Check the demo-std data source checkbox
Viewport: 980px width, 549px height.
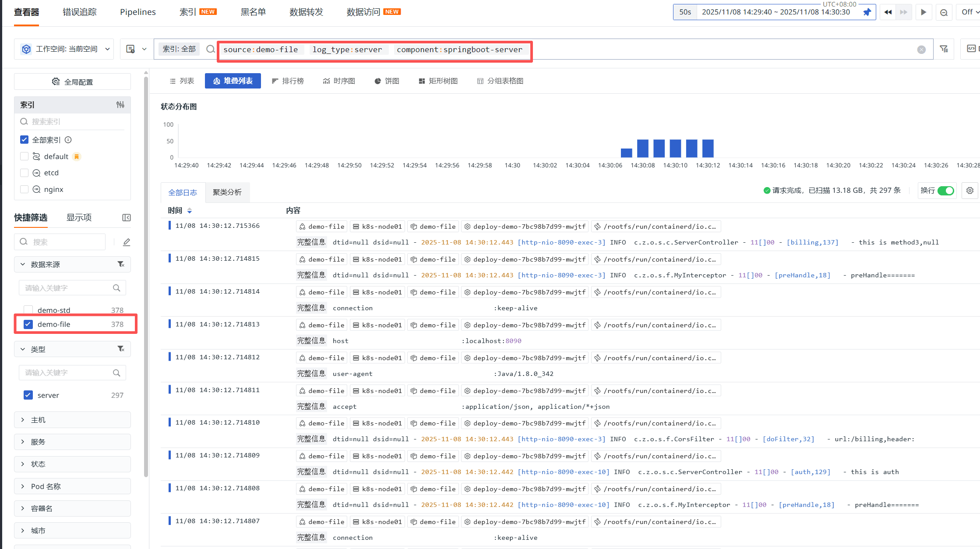tap(28, 310)
